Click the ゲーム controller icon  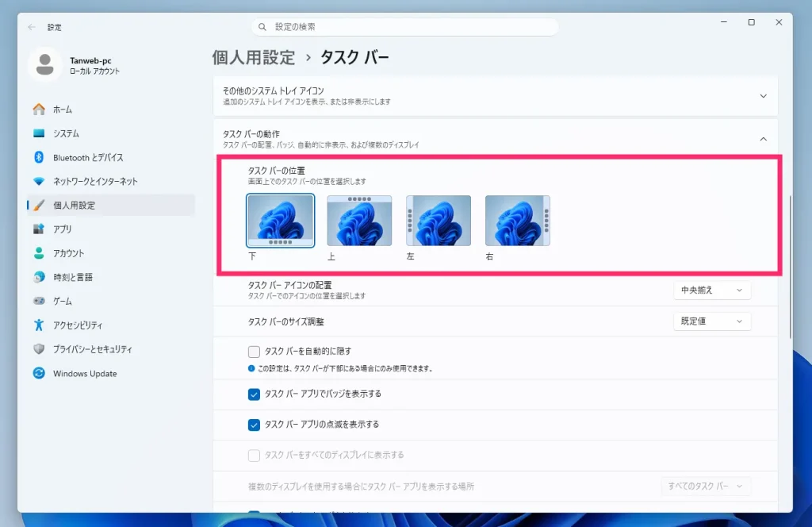pos(39,301)
